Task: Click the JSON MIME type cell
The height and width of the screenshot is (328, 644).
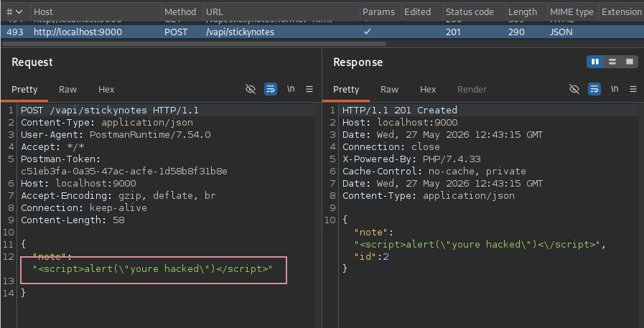Action: (561, 32)
